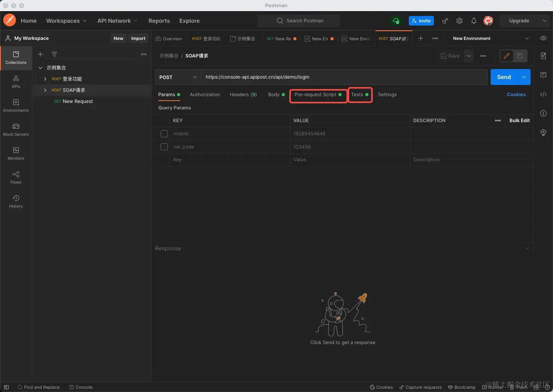Open the settings gear in header
This screenshot has height=392, width=553.
click(460, 21)
